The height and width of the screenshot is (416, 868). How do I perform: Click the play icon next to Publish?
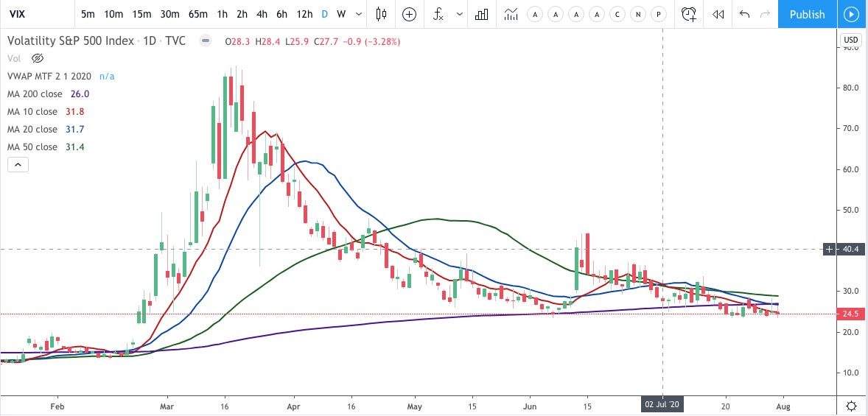pyautogui.click(x=851, y=15)
